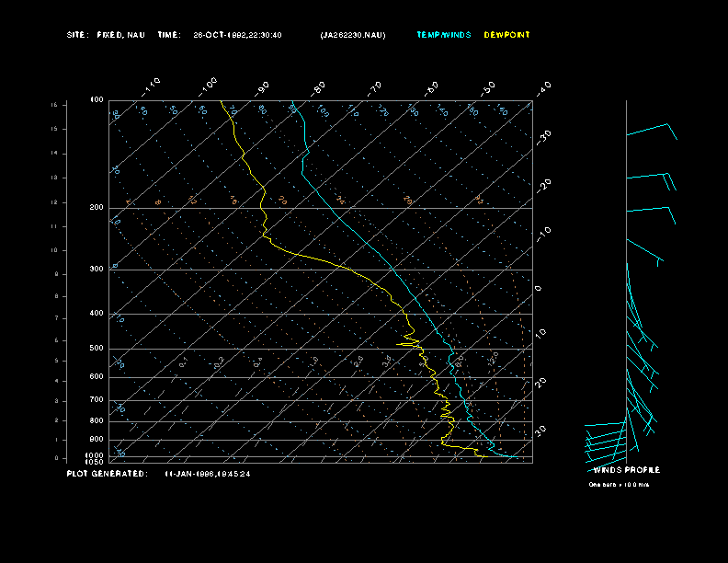Click the file name (JA262230.NAU)
The image size is (728, 563).
pos(353,35)
